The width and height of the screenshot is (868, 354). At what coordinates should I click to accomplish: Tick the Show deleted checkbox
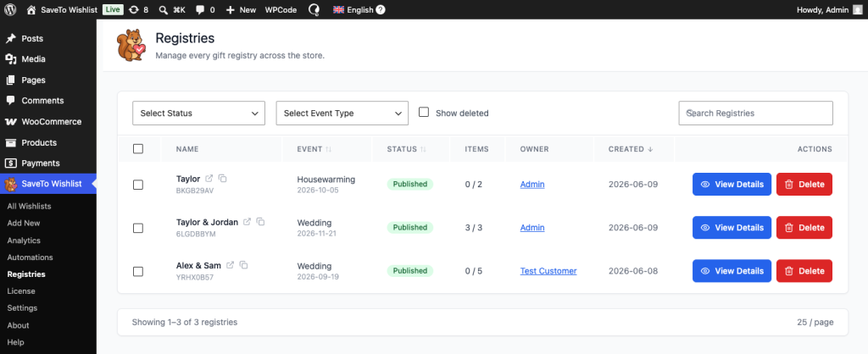424,113
